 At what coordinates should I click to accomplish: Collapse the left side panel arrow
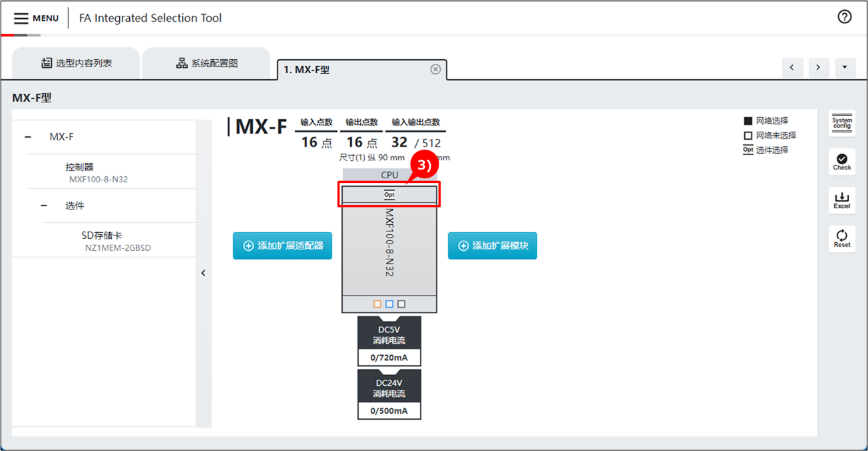coord(203,273)
